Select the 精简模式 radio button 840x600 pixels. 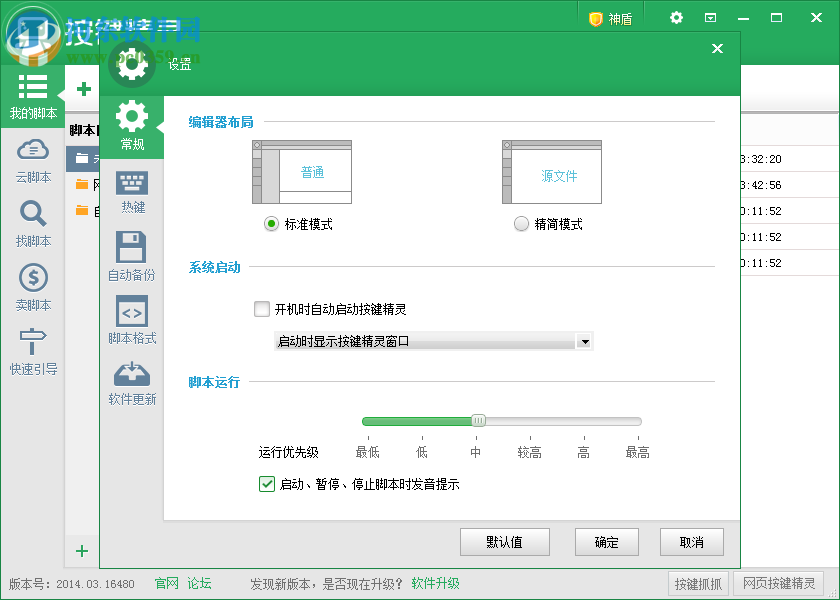520,224
